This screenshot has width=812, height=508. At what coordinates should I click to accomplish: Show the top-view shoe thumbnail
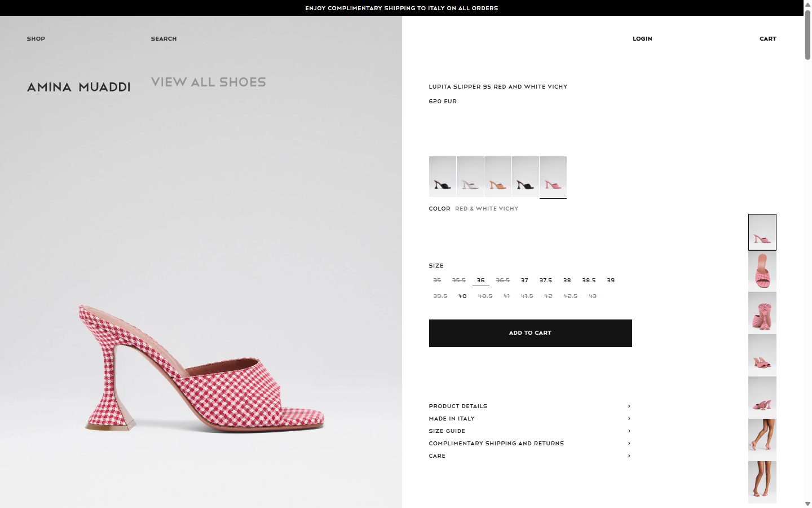tap(762, 271)
